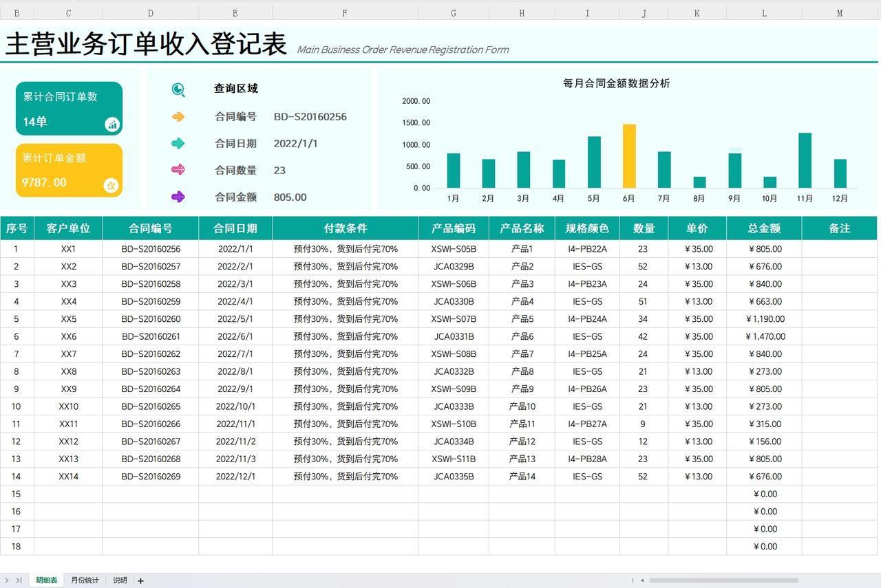
Task: Select the total amount cell ¥1,470.00
Action: (764, 336)
